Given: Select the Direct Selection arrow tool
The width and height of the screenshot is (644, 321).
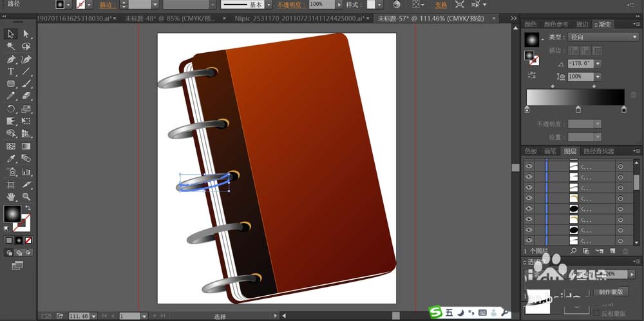Looking at the screenshot, I should (26, 34).
